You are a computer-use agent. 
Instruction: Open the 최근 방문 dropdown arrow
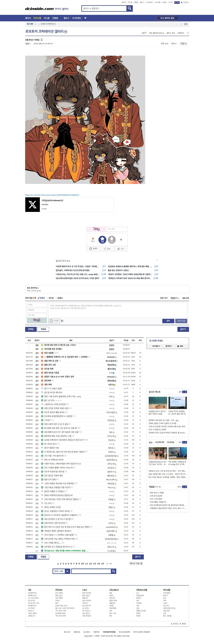tap(35, 24)
